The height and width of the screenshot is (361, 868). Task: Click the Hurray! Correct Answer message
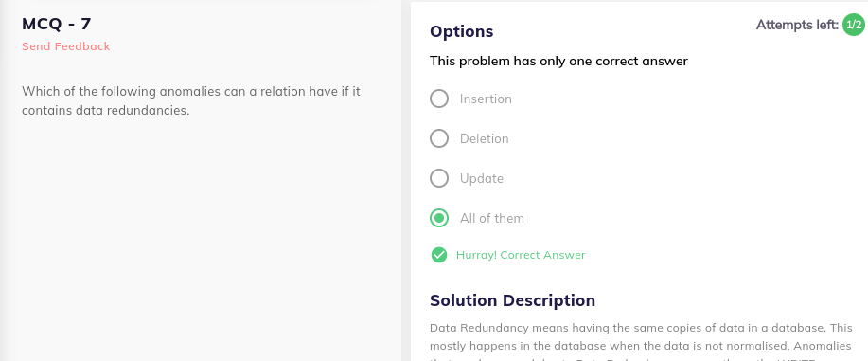[521, 255]
